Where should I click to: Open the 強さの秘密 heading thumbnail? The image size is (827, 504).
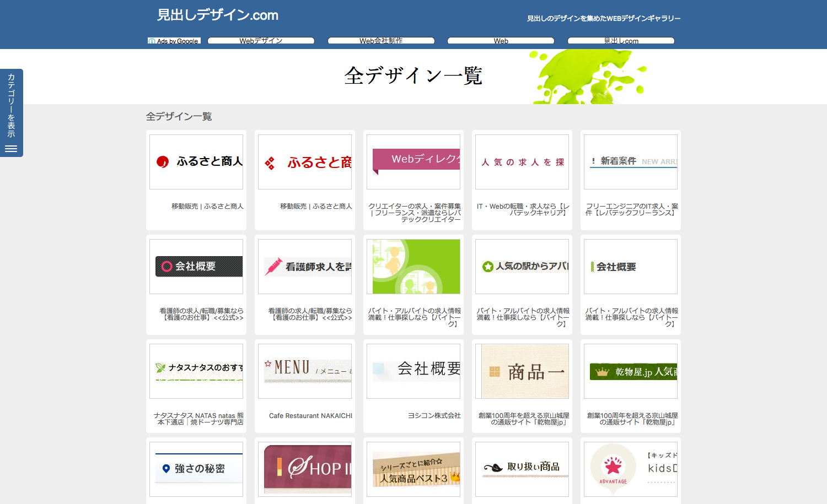196,469
